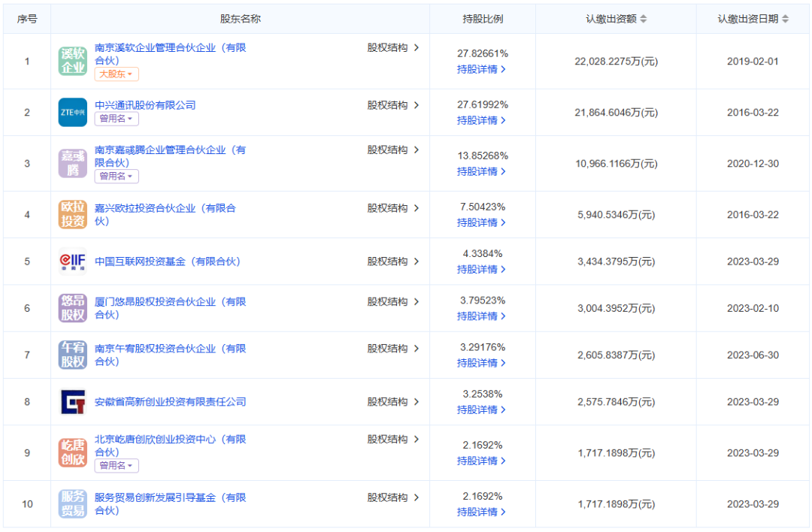812x532 pixels.
Task: View 持股详情 under 27.61992%
Action: pyautogui.click(x=481, y=120)
